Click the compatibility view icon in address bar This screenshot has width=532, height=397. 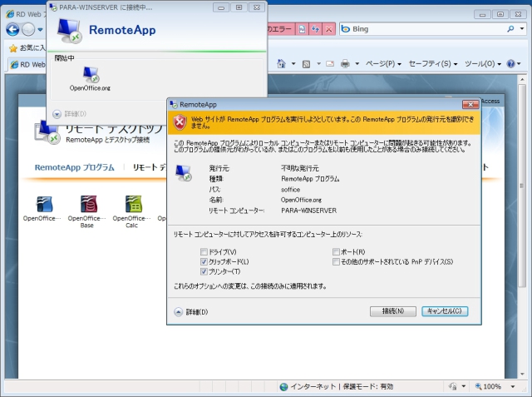pyautogui.click(x=302, y=29)
